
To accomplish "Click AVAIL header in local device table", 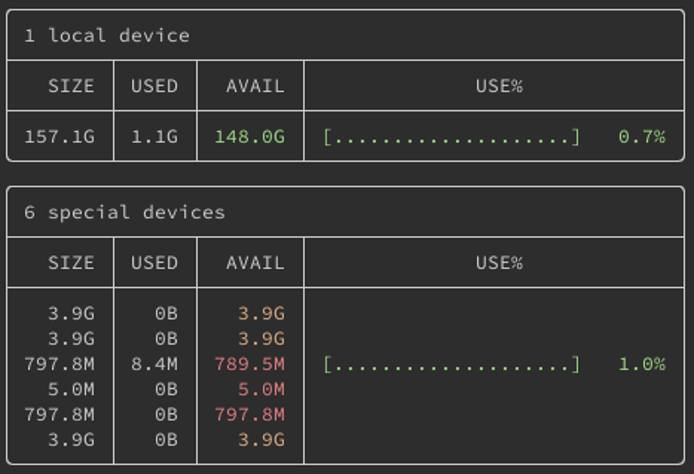I will coord(255,86).
